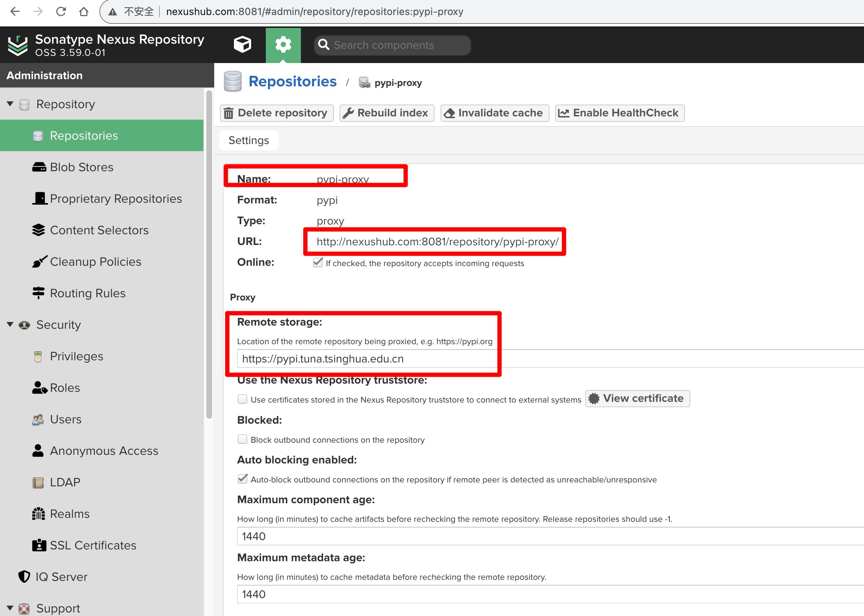Click Content Selectors layers icon
The width and height of the screenshot is (864, 616).
pos(38,230)
